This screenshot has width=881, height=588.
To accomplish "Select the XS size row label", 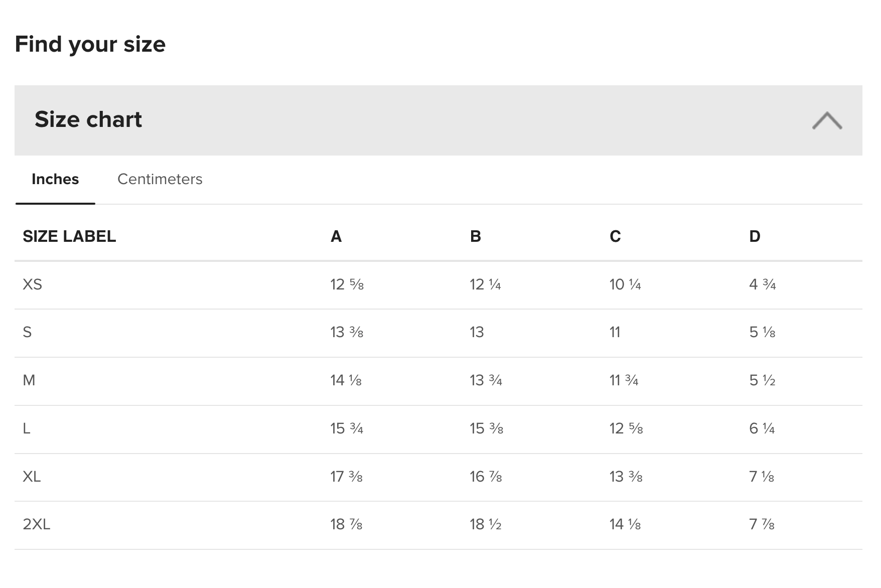I will click(x=32, y=284).
